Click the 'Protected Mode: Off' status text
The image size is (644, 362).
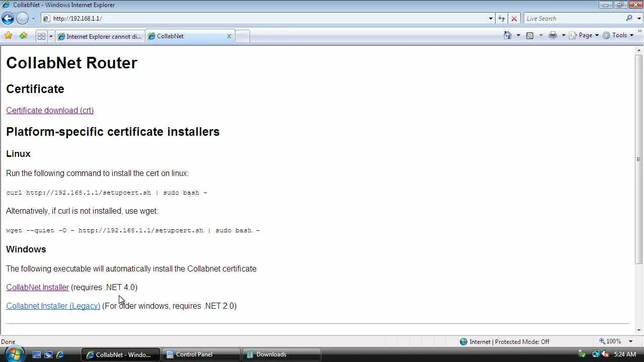[x=522, y=341]
